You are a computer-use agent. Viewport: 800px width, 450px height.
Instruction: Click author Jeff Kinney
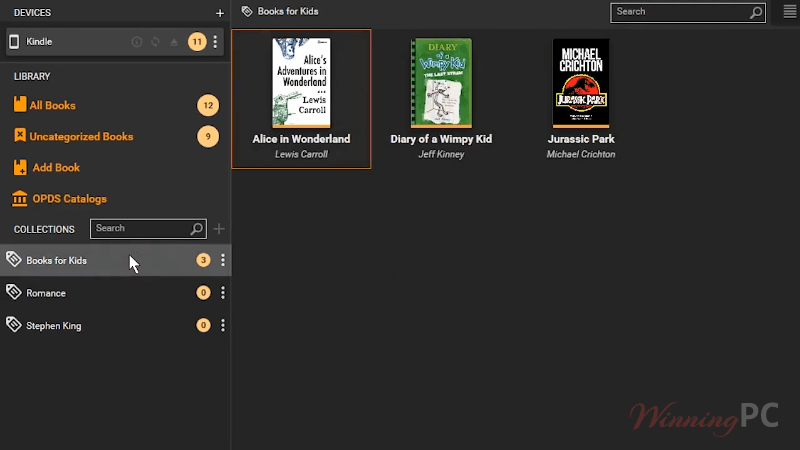[441, 154]
